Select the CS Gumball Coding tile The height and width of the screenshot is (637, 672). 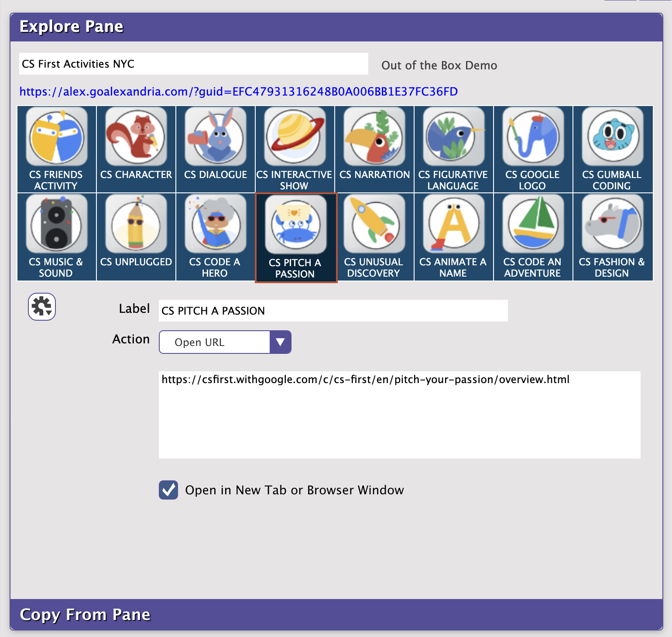(x=613, y=149)
